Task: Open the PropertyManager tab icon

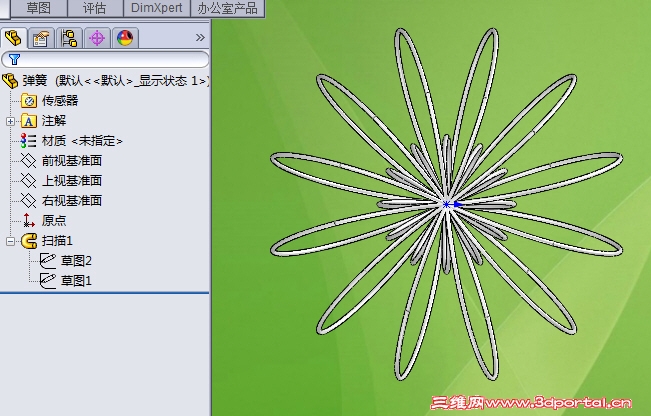Action: (41, 39)
